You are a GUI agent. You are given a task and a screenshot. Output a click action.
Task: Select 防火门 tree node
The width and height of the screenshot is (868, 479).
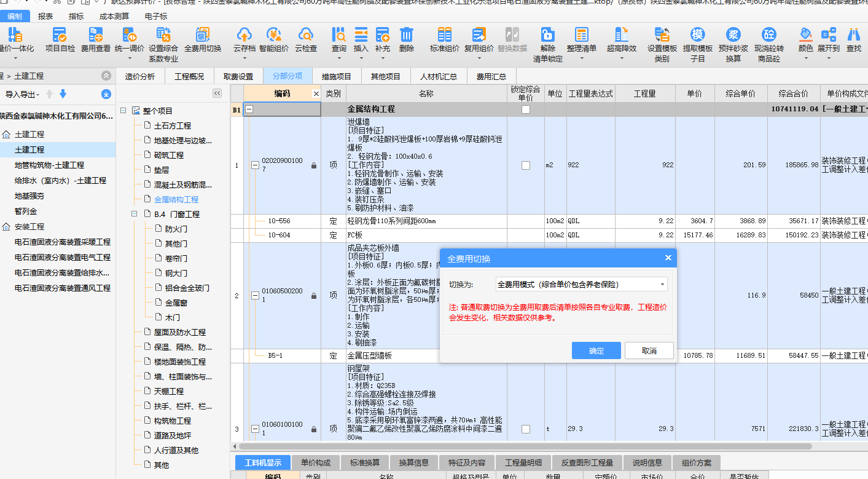coord(176,229)
